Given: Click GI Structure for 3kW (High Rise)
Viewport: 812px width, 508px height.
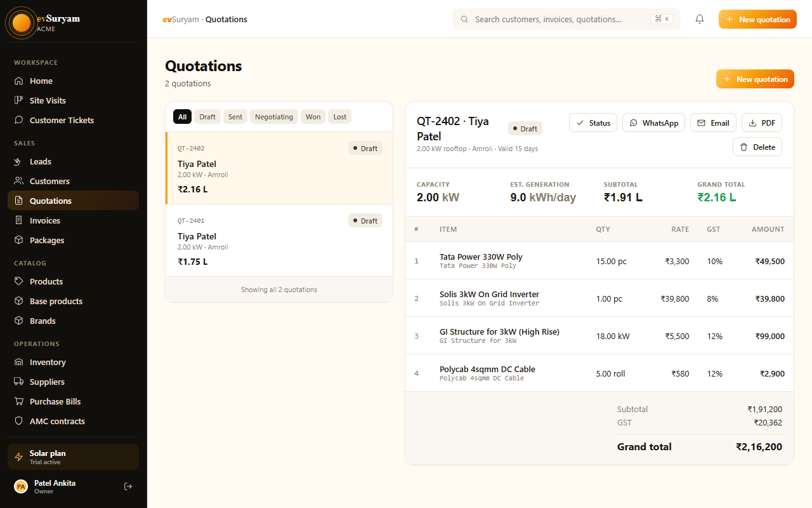Looking at the screenshot, I should 499,331.
